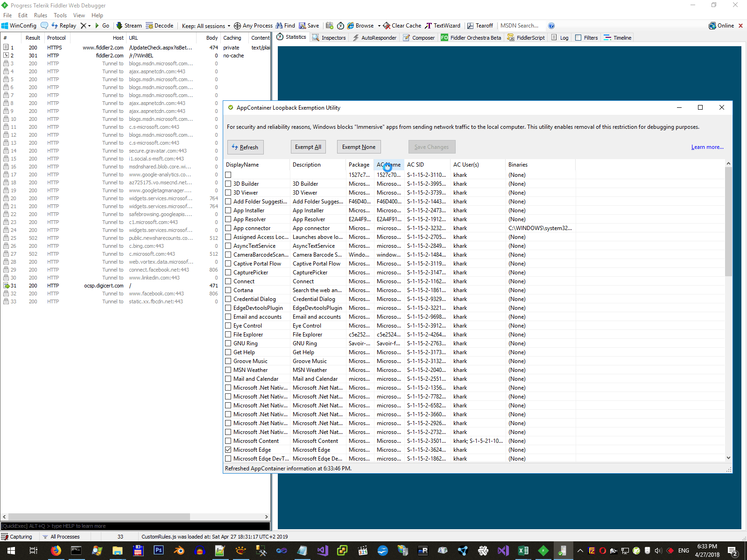Viewport: 747px width, 560px height.
Task: Check the Mail and Calendar checkbox
Action: pyautogui.click(x=228, y=379)
